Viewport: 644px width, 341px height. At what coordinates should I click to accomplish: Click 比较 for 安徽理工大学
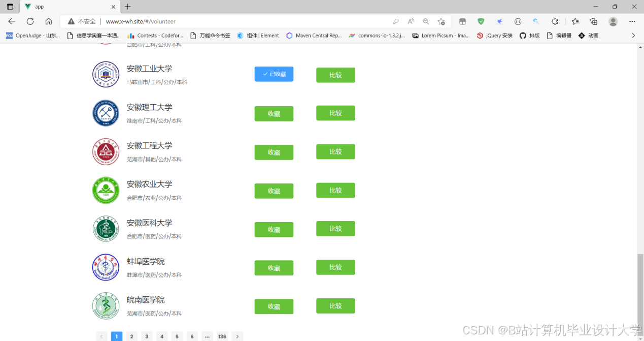(x=335, y=113)
